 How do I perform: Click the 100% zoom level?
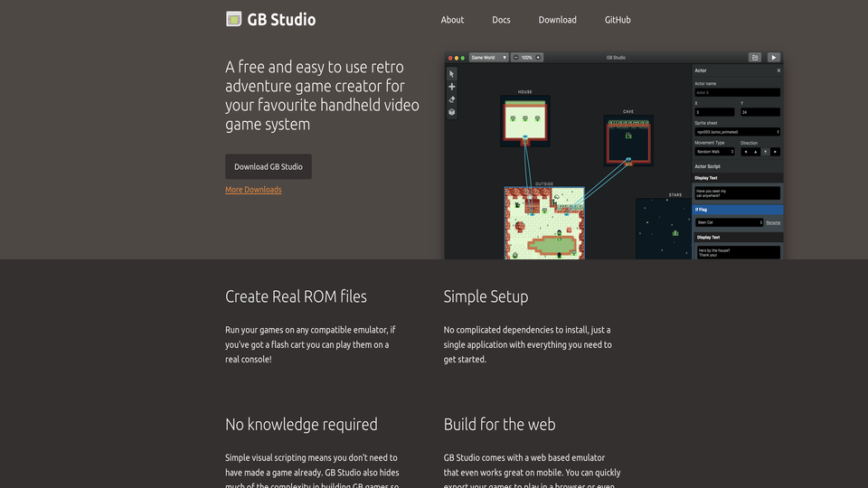(x=526, y=58)
